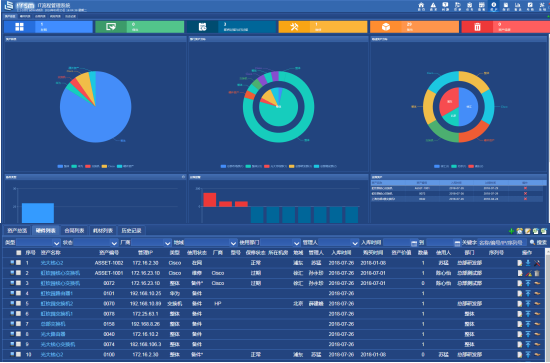The width and height of the screenshot is (550, 363).
Task: Open asset name link in row 0101
Action: (57, 293)
